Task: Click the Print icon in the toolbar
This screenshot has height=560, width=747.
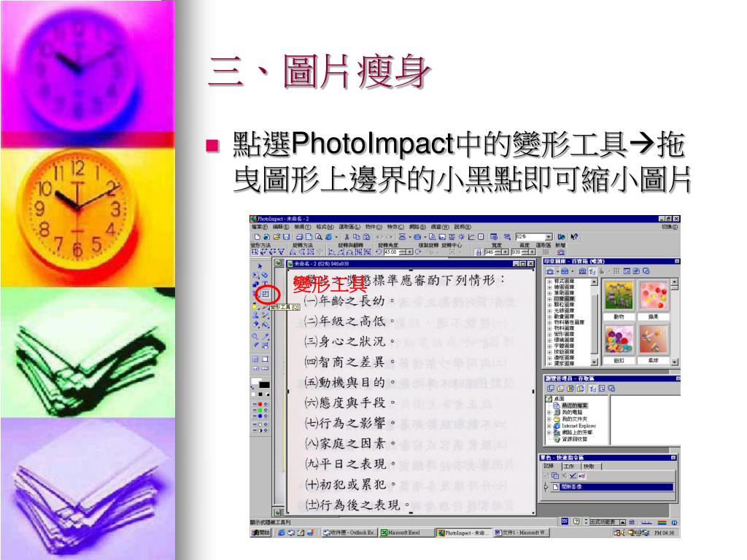Action: [x=300, y=237]
